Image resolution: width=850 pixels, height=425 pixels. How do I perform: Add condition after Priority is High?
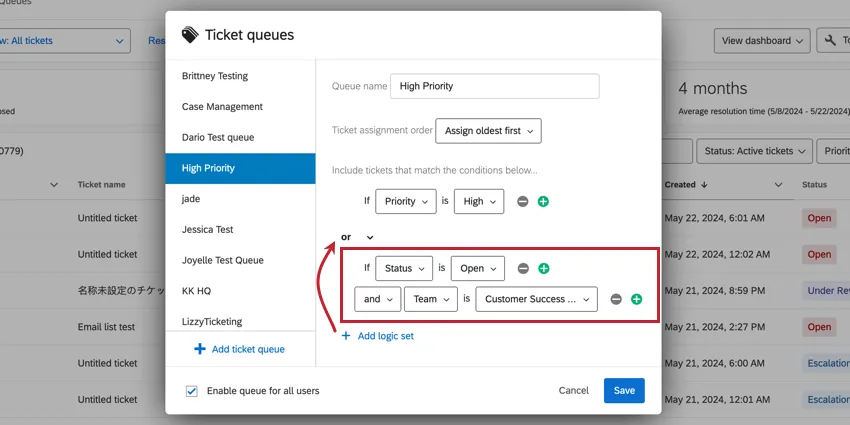(x=543, y=201)
